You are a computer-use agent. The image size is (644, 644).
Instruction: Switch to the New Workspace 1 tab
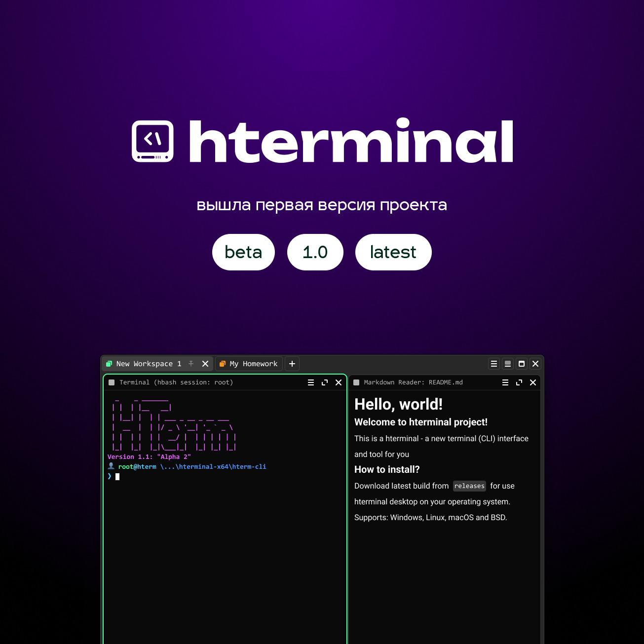pyautogui.click(x=157, y=364)
